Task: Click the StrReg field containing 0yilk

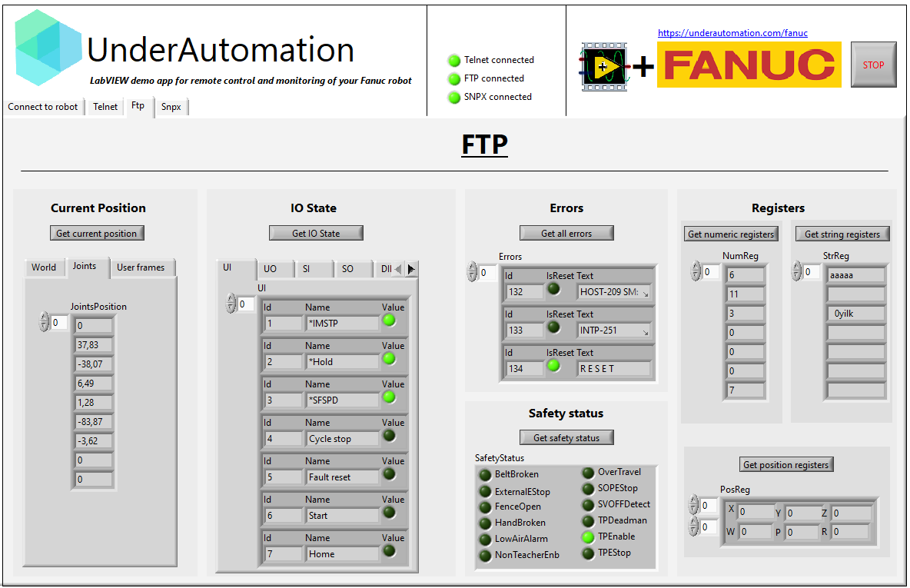Action: click(x=856, y=314)
